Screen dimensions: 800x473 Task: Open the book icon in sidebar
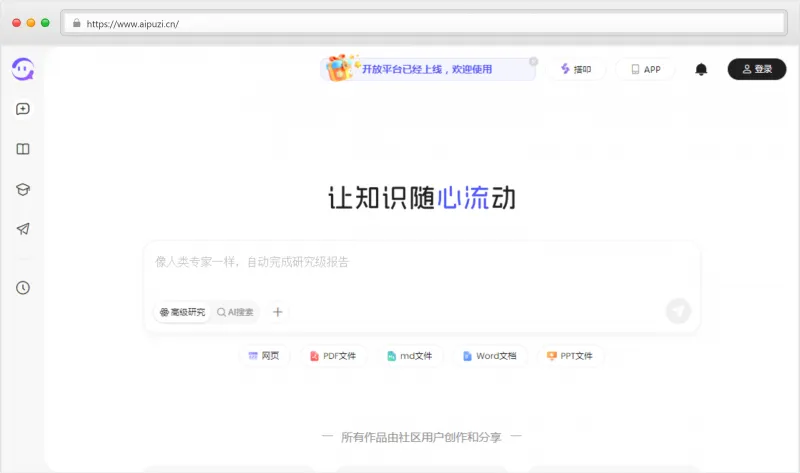pyautogui.click(x=23, y=149)
